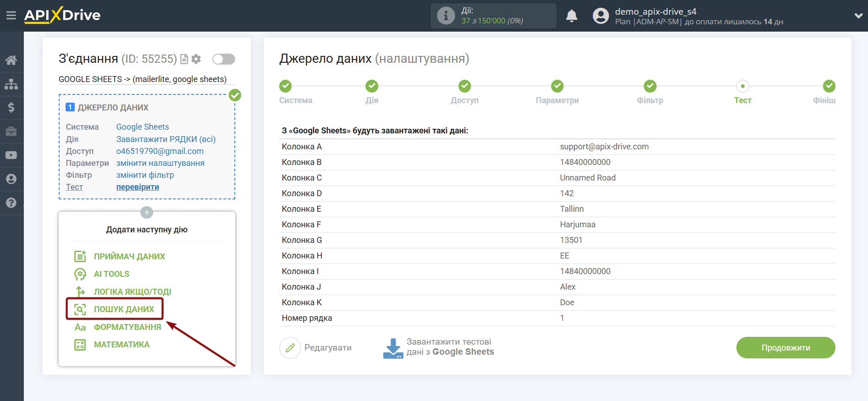Expand the account dropdown chevron
The height and width of the screenshot is (401, 868).
[x=858, y=16]
